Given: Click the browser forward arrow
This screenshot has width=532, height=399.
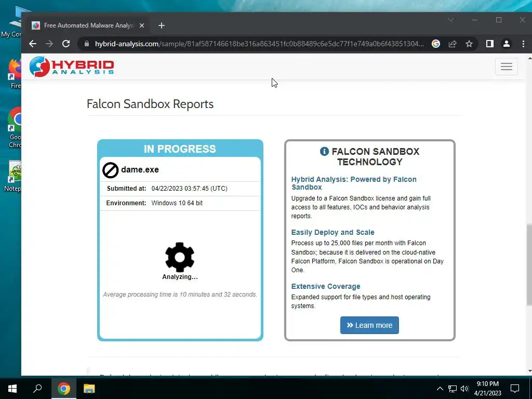Looking at the screenshot, I should (x=49, y=44).
